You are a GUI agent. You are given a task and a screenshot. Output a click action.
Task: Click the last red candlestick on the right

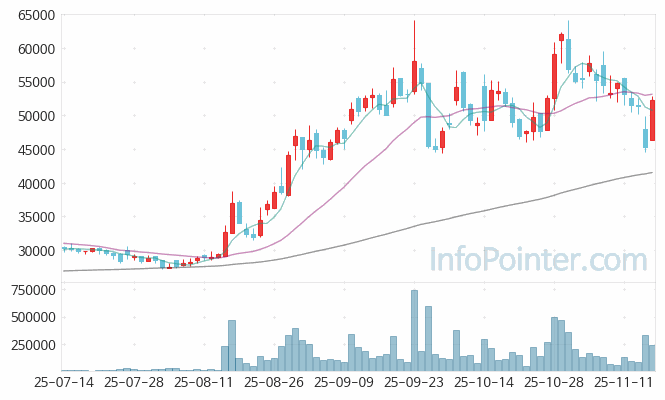[x=652, y=119]
